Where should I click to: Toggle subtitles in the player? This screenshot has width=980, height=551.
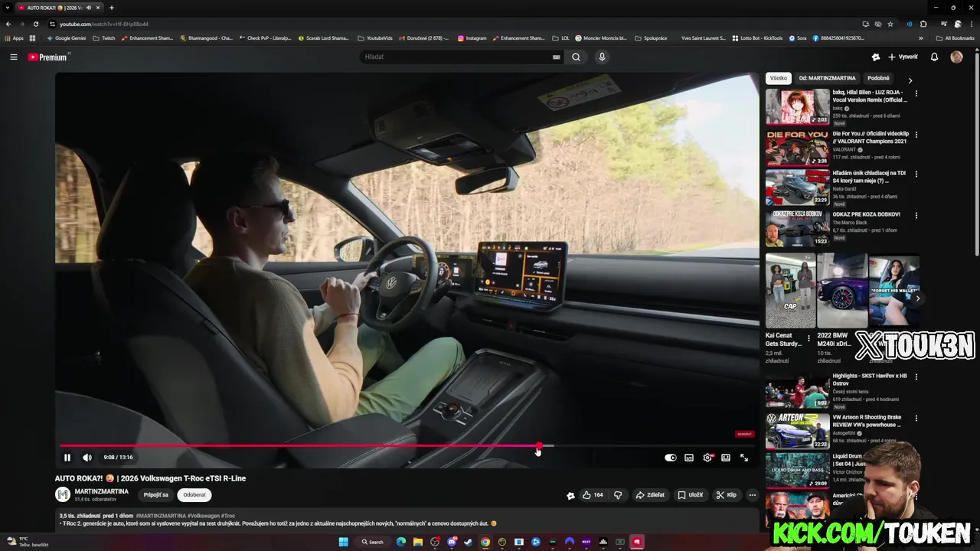tap(689, 458)
